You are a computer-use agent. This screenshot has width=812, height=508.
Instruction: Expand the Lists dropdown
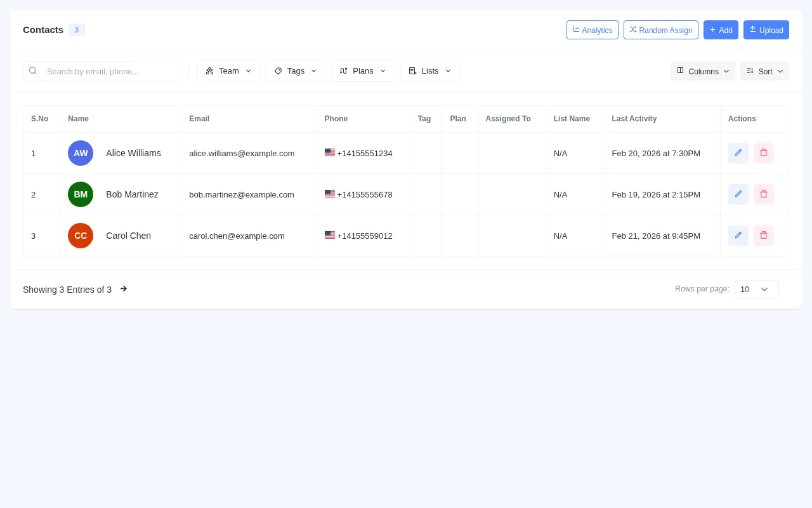[x=430, y=70]
